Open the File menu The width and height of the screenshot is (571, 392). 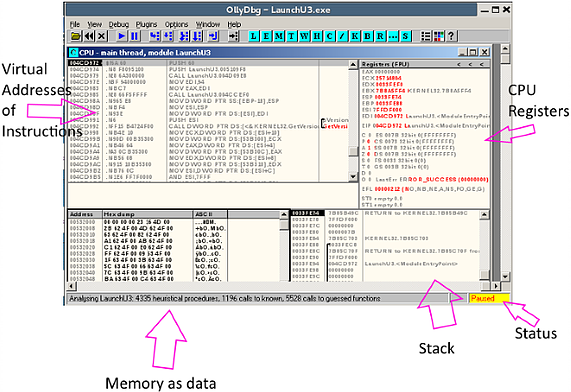tap(75, 24)
